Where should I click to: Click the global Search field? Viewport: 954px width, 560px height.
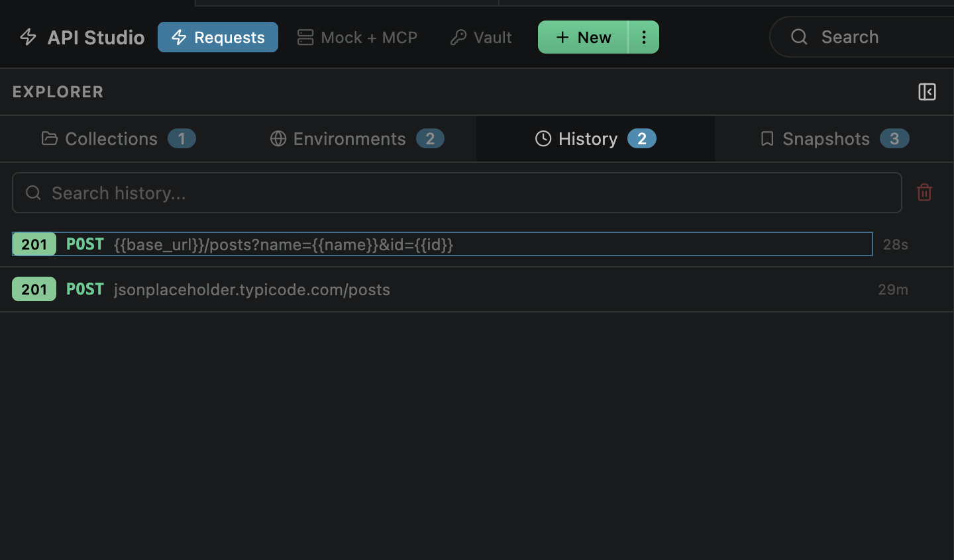pos(861,36)
